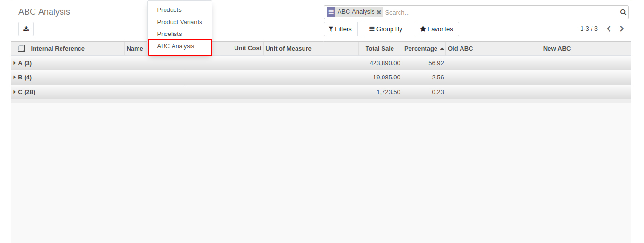Click the download export icon button
This screenshot has height=243, width=644.
tap(26, 29)
